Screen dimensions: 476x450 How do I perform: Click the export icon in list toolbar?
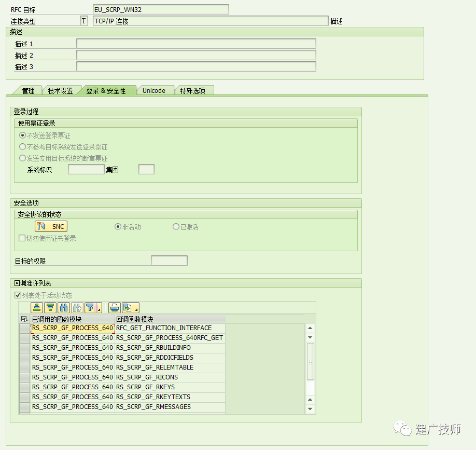(128, 308)
